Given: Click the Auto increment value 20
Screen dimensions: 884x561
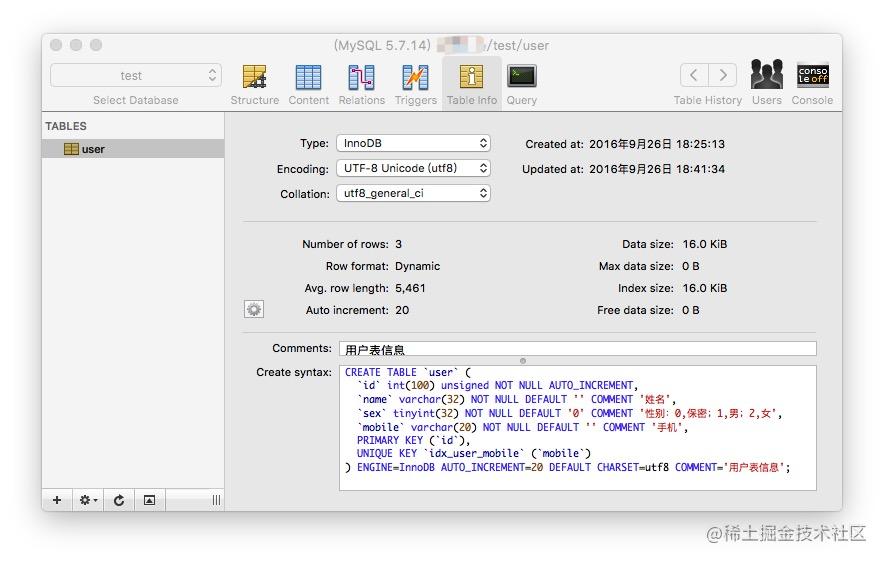Looking at the screenshot, I should point(402,310).
